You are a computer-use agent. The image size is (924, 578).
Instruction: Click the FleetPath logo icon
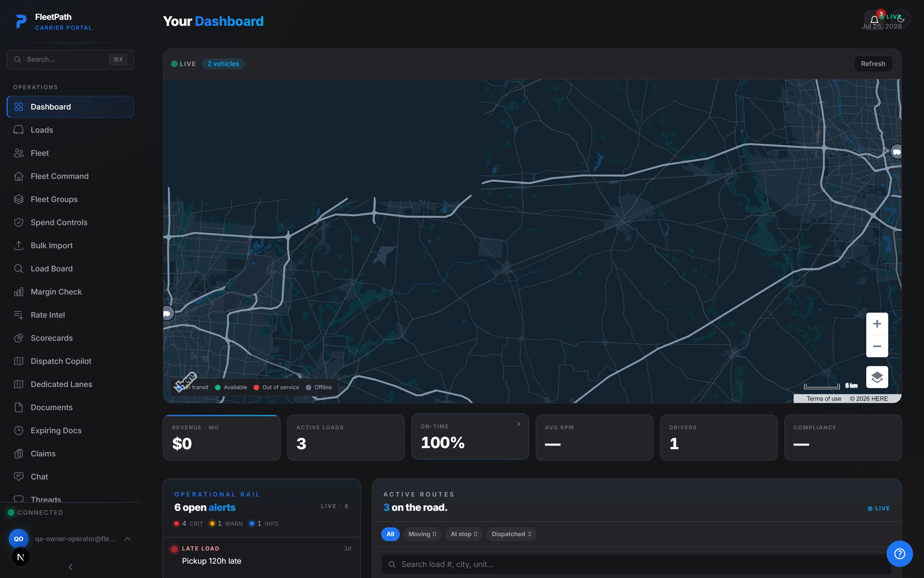click(x=21, y=21)
